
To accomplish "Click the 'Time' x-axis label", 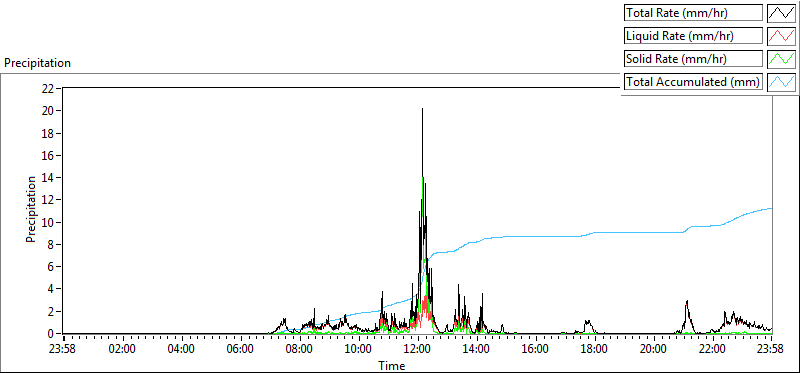I will pos(391,365).
